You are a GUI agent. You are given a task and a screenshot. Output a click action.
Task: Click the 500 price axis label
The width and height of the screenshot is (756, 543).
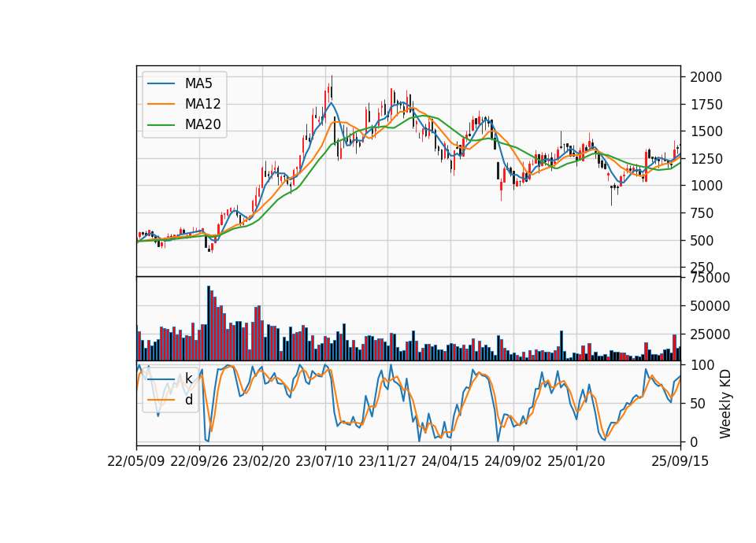702,241
